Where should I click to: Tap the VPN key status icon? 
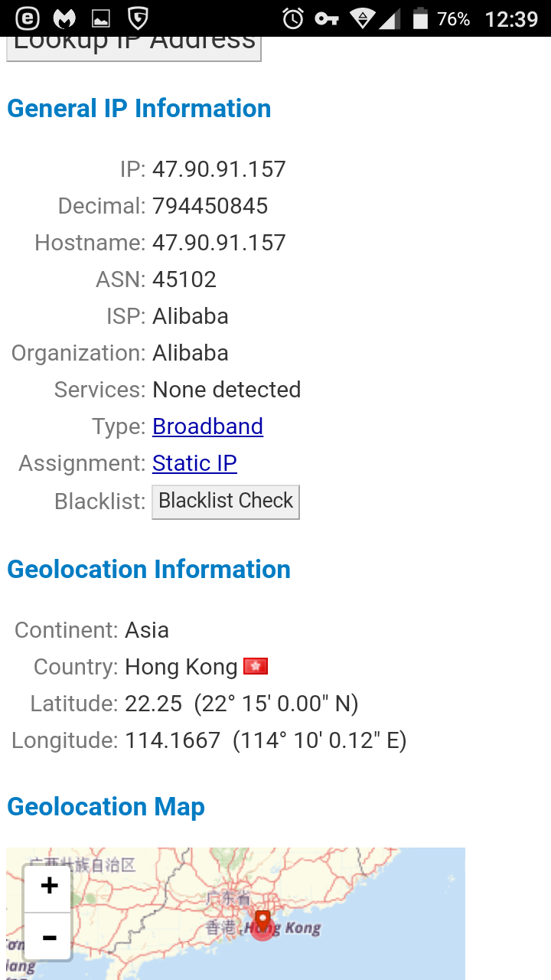[327, 18]
